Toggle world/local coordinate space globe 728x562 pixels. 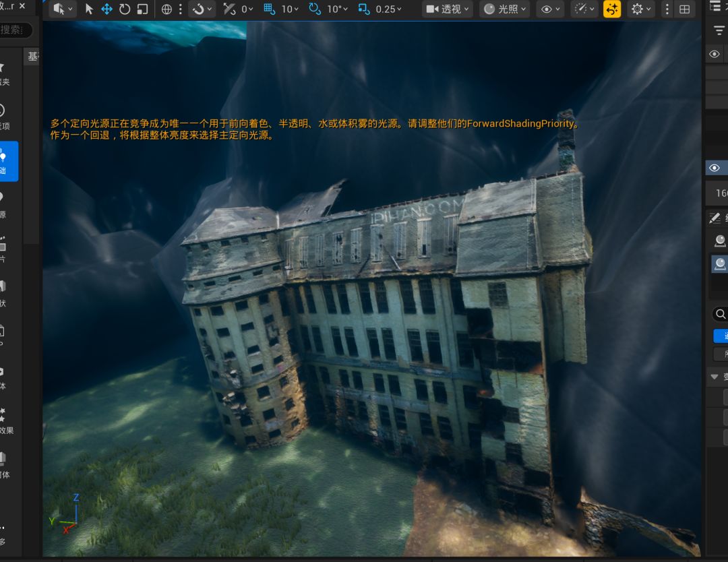click(x=166, y=9)
